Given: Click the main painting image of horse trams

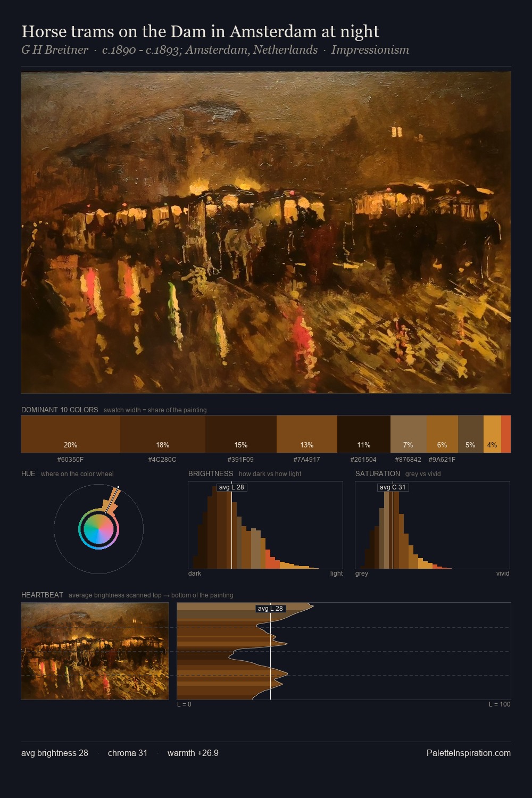Looking at the screenshot, I should tap(266, 232).
